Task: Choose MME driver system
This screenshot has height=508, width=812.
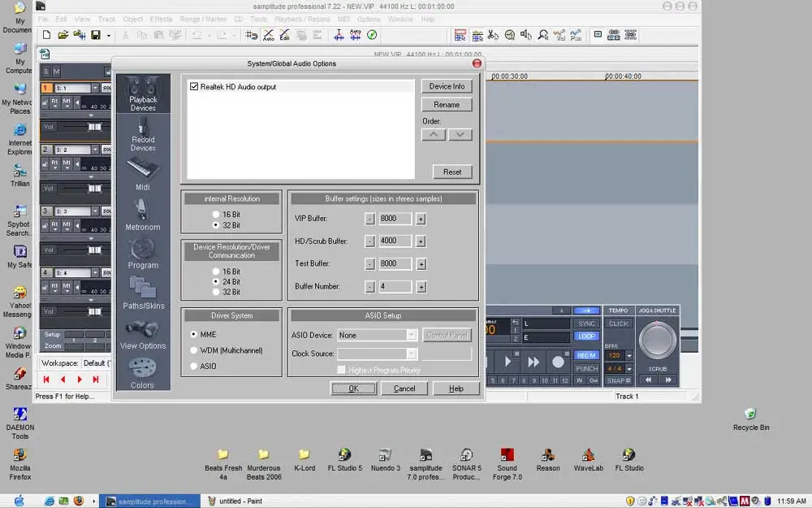Action: pos(194,335)
